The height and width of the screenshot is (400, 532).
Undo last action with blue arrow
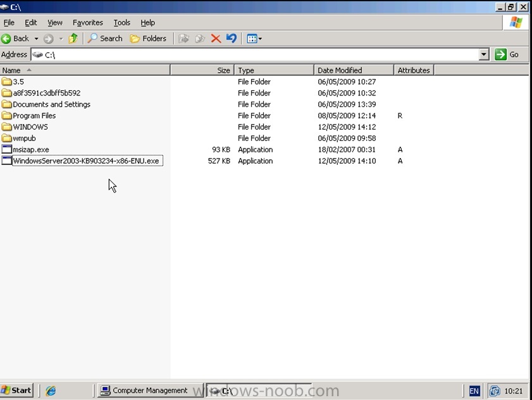[x=232, y=39]
